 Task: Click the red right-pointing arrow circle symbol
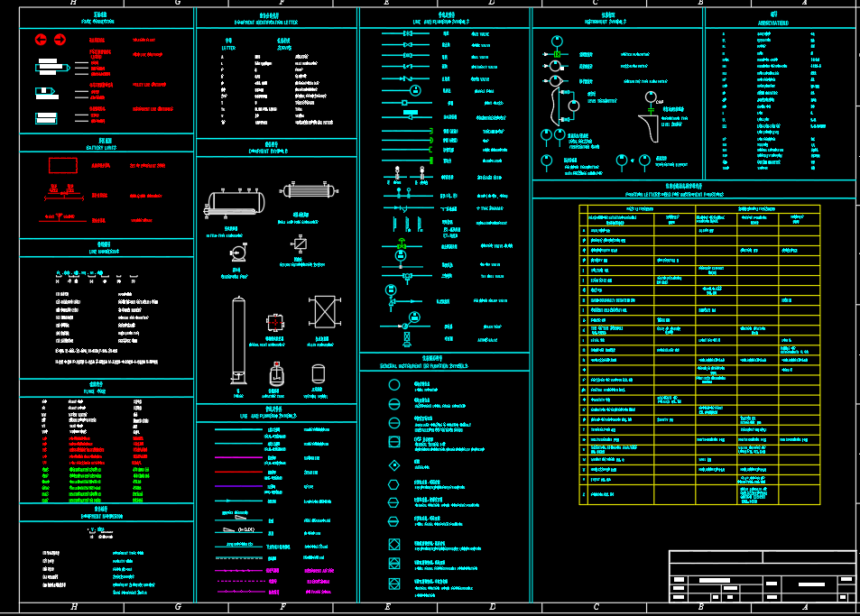pyautogui.click(x=60, y=40)
